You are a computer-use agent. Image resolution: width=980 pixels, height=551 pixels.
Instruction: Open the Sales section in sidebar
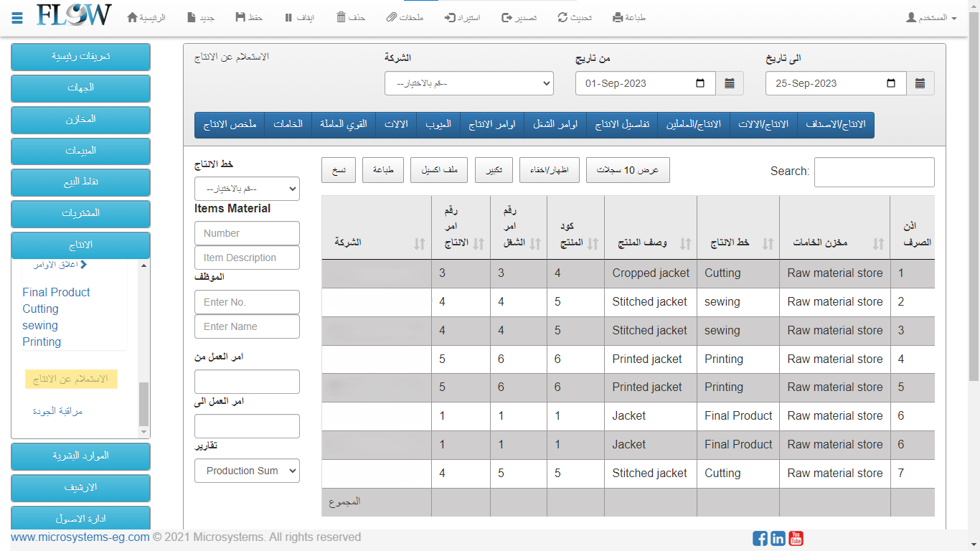click(80, 151)
